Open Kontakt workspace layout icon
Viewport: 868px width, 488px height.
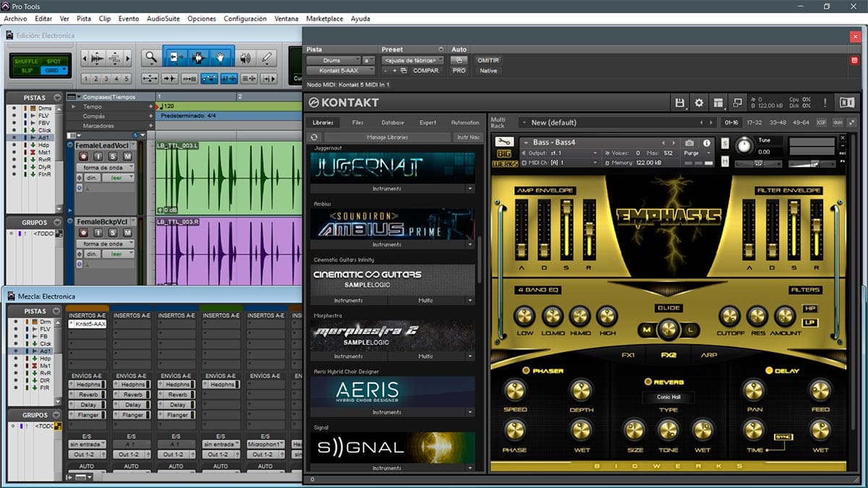[x=718, y=103]
